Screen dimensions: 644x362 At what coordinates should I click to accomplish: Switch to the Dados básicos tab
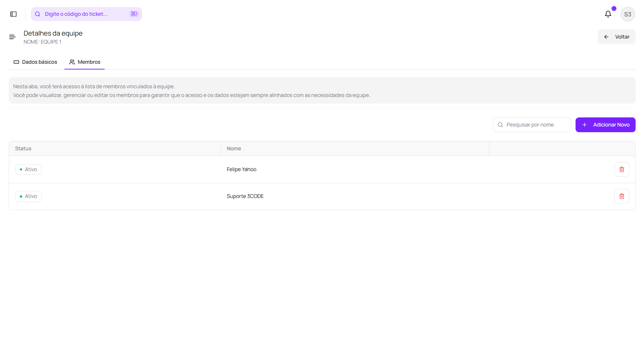[x=35, y=62]
